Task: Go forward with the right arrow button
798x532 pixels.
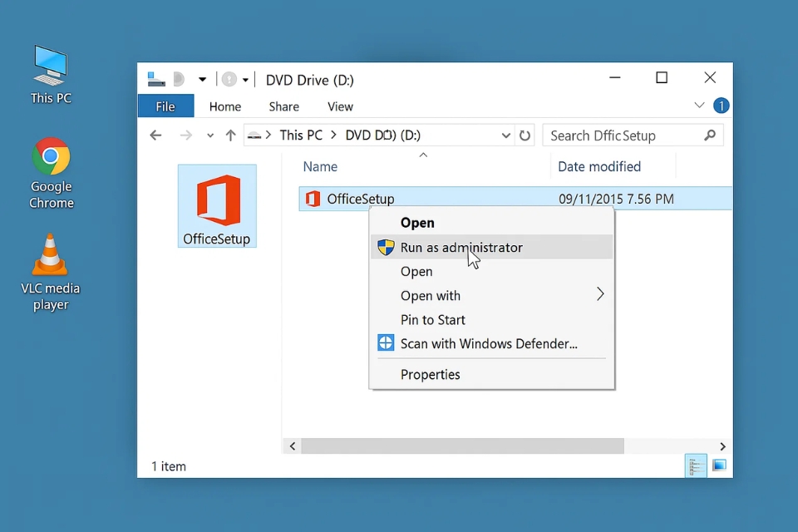Action: [x=185, y=135]
